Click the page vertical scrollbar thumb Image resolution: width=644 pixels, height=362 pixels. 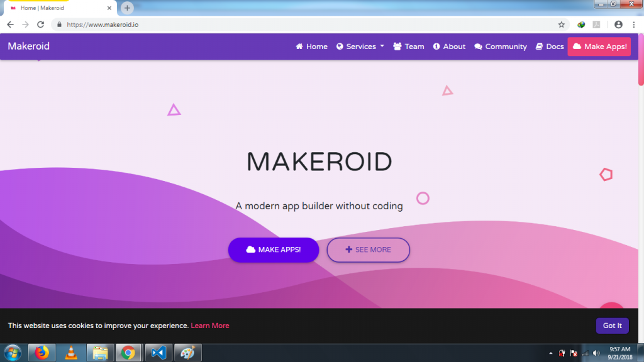641,60
